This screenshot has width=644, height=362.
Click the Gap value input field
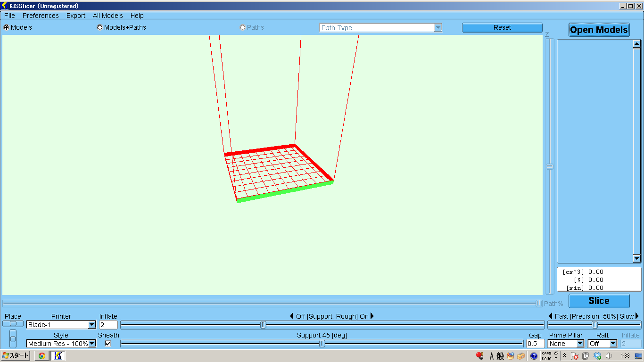535,344
